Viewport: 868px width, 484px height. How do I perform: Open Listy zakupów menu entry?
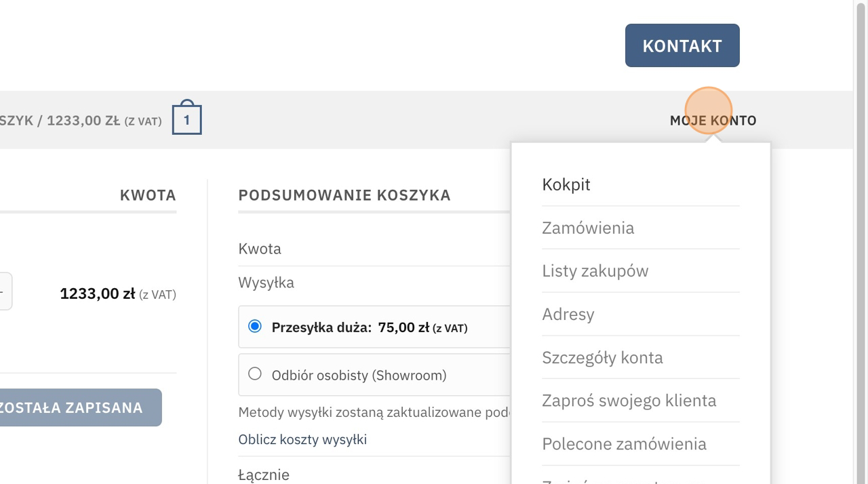tap(595, 271)
